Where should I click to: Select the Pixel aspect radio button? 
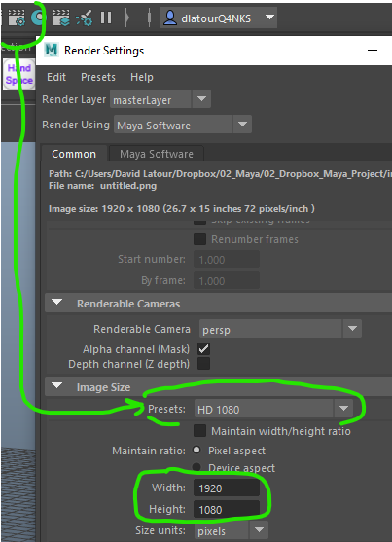(196, 451)
